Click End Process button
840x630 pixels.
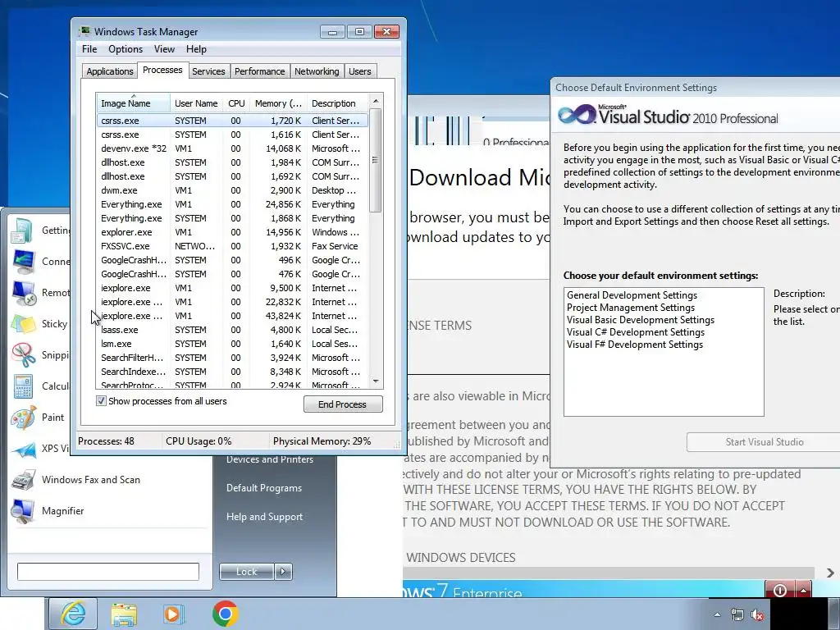343,404
